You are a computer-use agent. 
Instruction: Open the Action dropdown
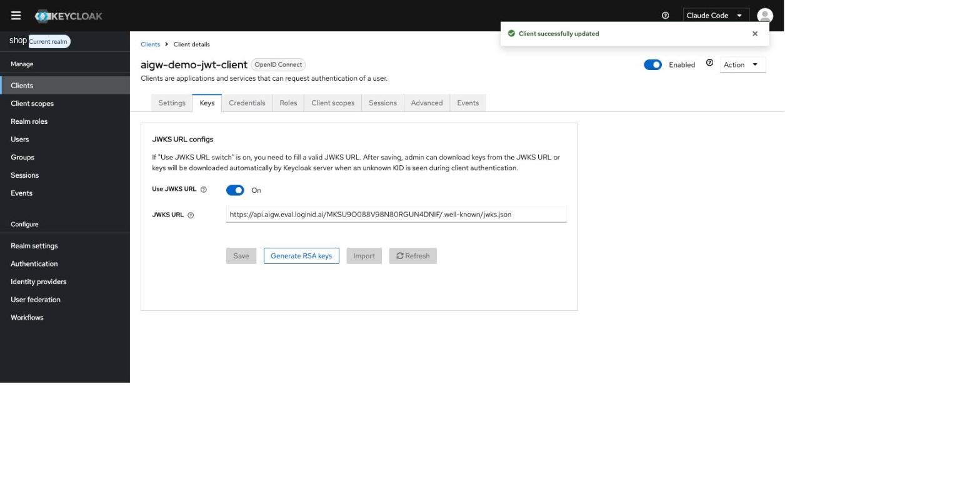click(x=742, y=65)
